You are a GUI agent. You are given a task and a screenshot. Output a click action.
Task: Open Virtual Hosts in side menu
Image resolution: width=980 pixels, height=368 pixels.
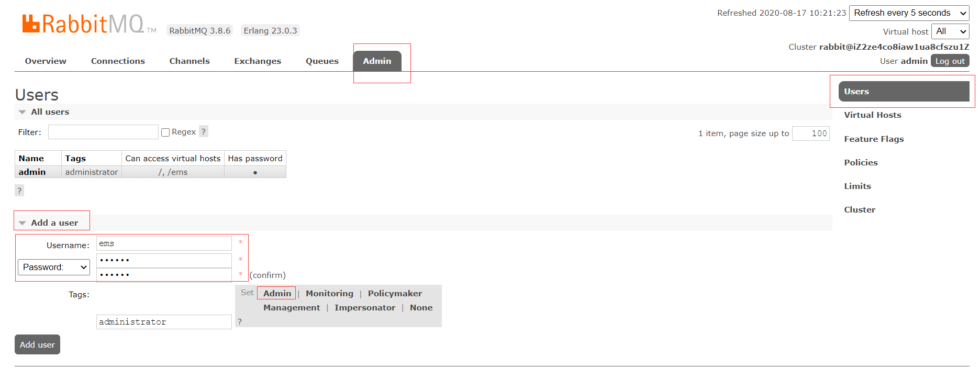tap(872, 115)
